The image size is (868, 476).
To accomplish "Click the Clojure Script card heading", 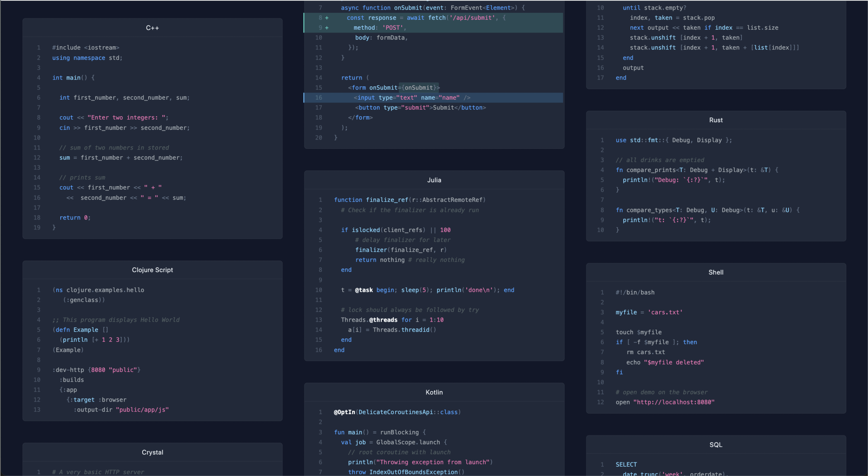I will pyautogui.click(x=152, y=270).
